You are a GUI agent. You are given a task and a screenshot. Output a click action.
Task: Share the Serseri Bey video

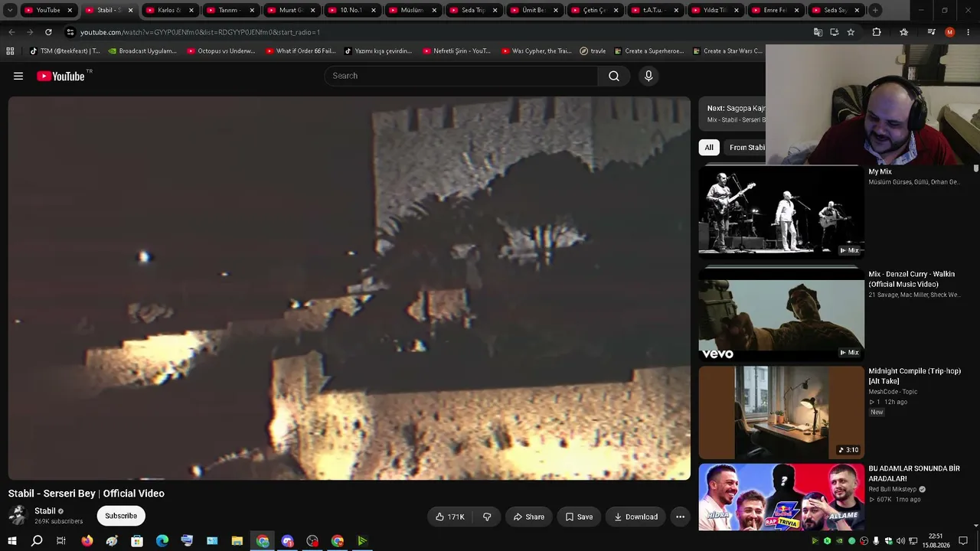click(528, 517)
